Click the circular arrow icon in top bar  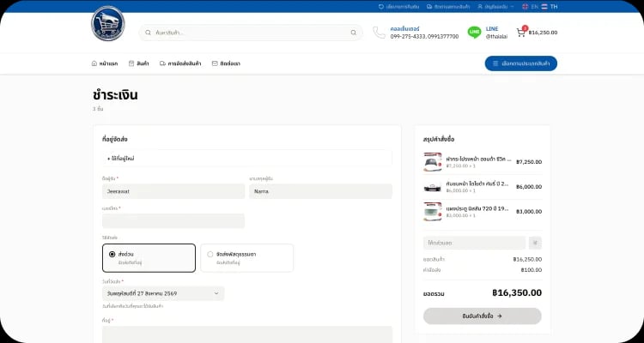[x=380, y=7]
